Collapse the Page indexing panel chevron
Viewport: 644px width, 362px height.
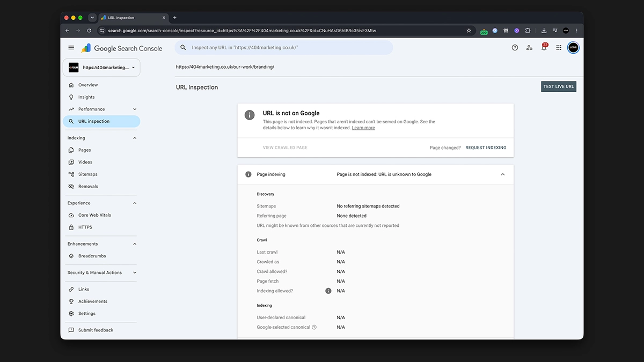(x=503, y=174)
